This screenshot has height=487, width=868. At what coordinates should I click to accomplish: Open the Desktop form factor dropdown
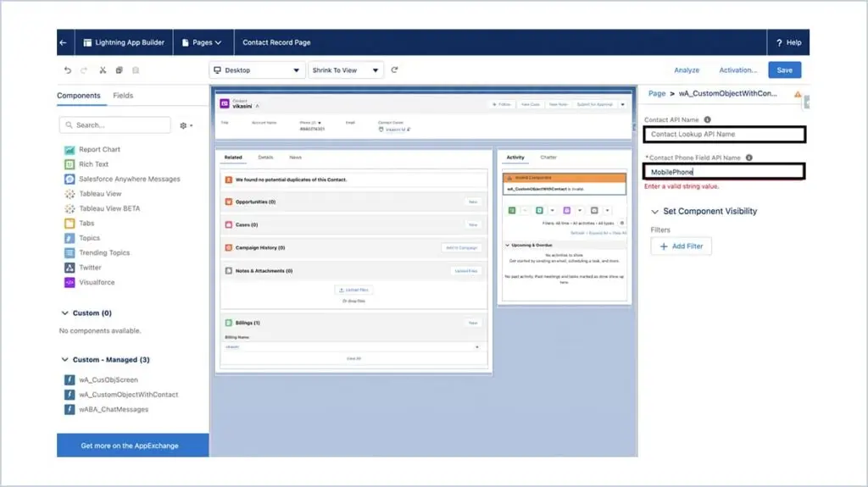pos(257,70)
